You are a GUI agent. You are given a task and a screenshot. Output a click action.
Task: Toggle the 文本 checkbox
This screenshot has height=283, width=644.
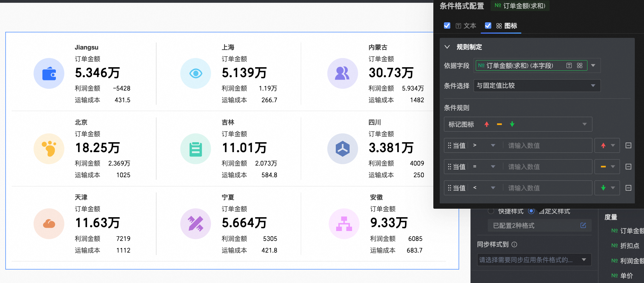click(447, 25)
